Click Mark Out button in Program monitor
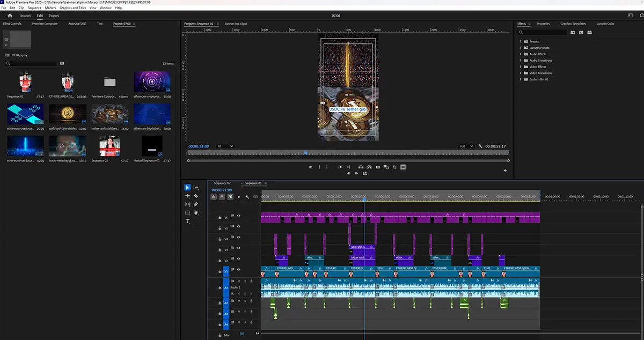The width and height of the screenshot is (644, 340). click(x=327, y=167)
